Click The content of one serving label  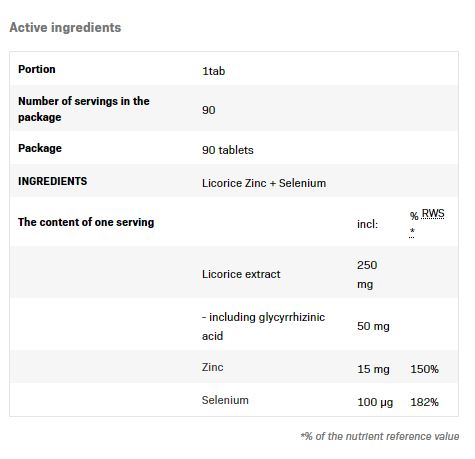tap(86, 222)
